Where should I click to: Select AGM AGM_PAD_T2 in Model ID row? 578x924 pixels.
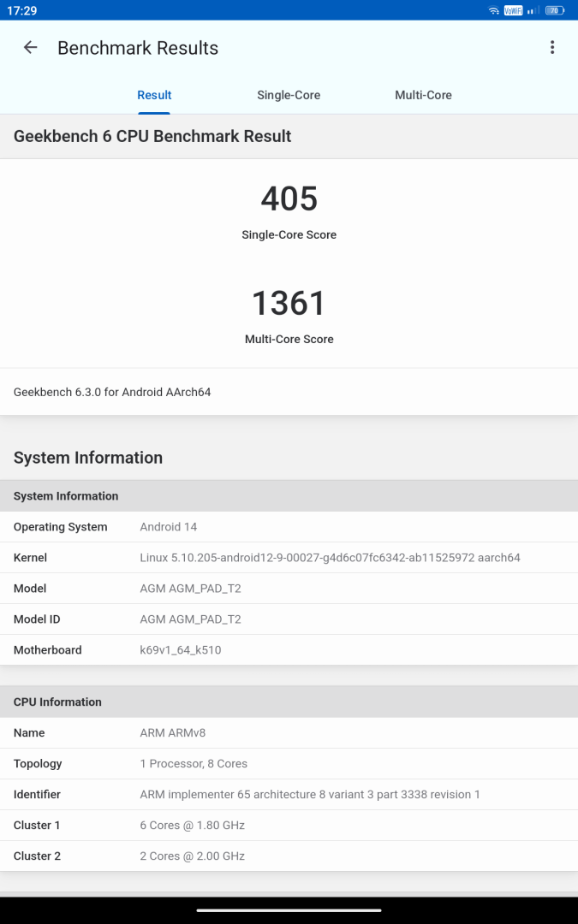(x=190, y=619)
